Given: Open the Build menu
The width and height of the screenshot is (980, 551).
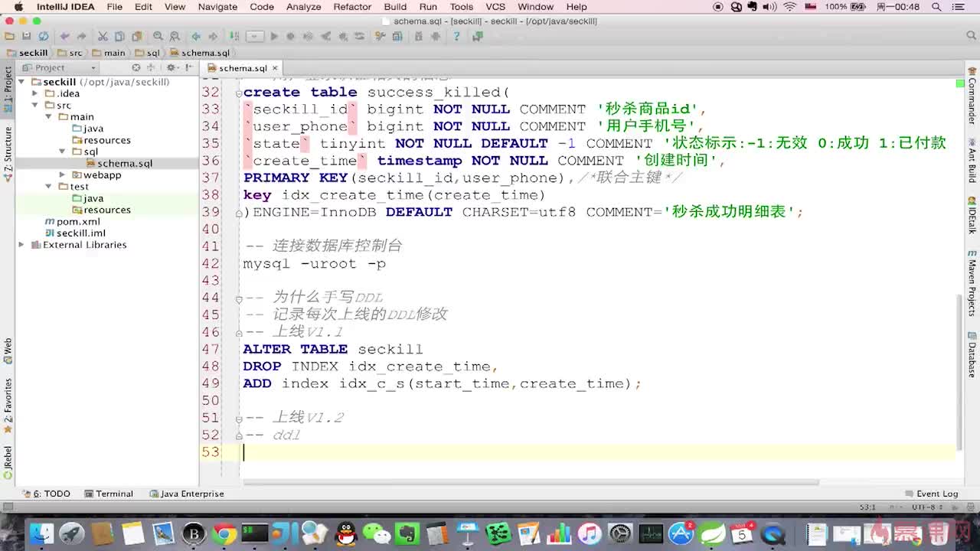Looking at the screenshot, I should [x=395, y=7].
